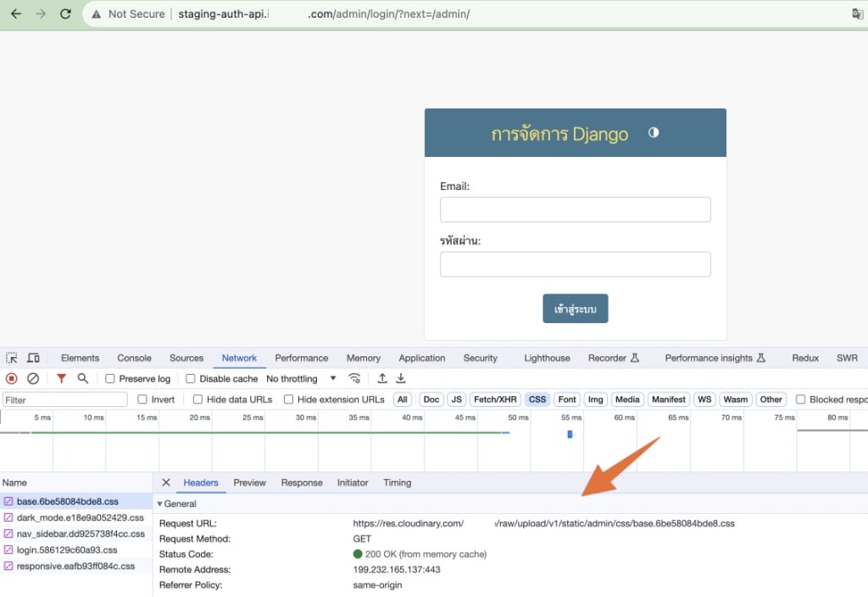Image resolution: width=868 pixels, height=597 pixels.
Task: Reload the page with the refresh icon
Action: point(65,14)
